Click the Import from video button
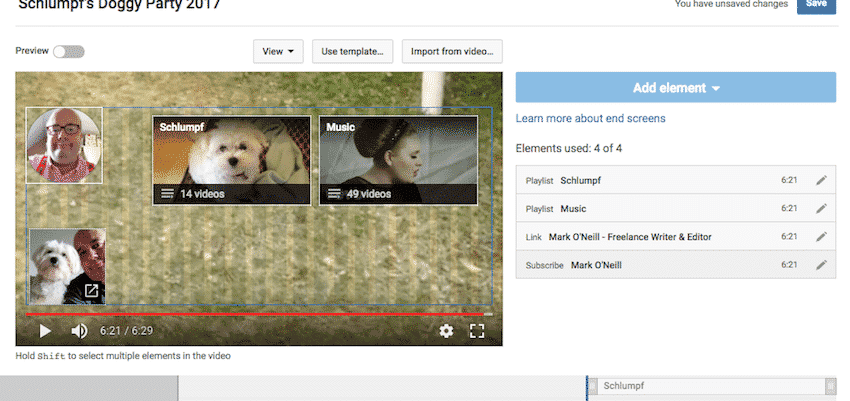 coord(452,51)
